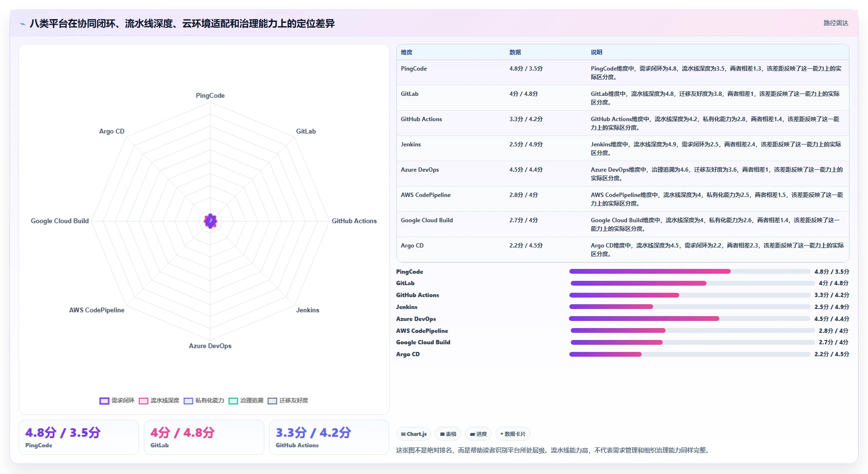868x474 pixels.
Task: Select the GitHub Actions stat card
Action: pyautogui.click(x=329, y=437)
